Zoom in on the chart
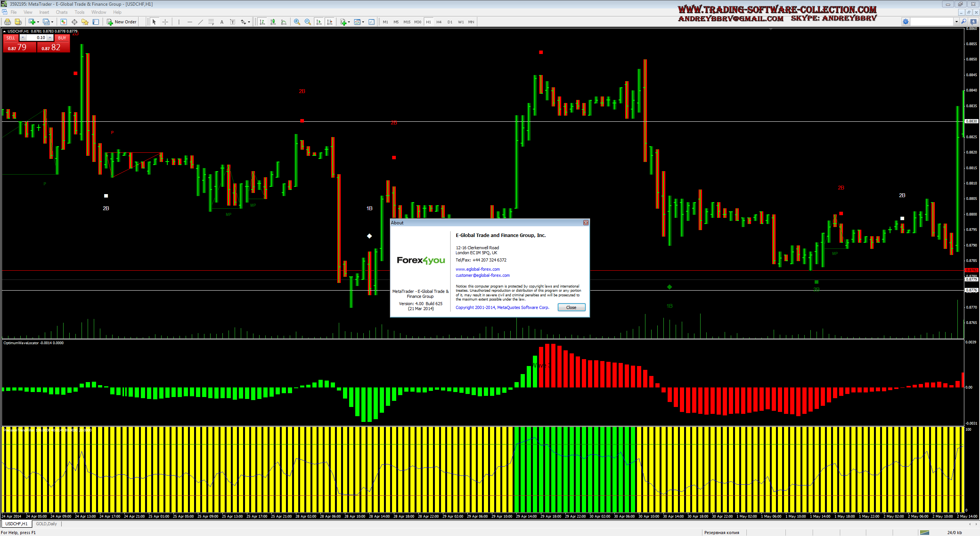 297,22
